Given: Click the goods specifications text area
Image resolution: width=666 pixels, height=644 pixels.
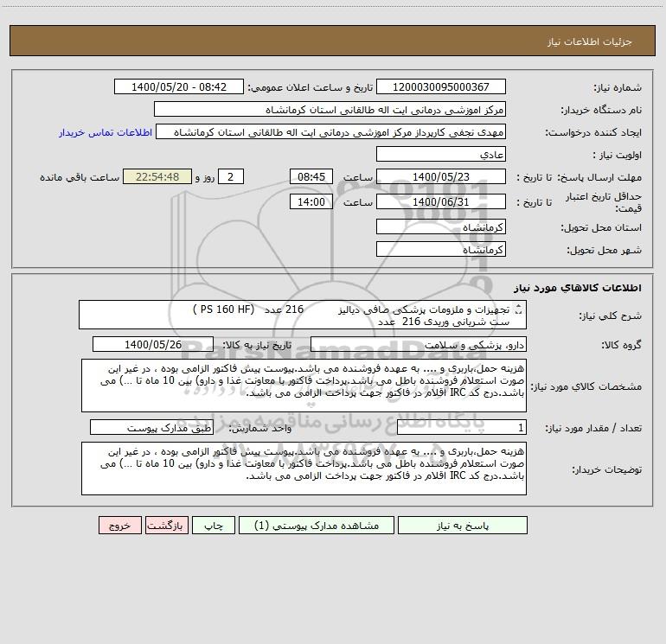Looking at the screenshot, I should pos(304,386).
